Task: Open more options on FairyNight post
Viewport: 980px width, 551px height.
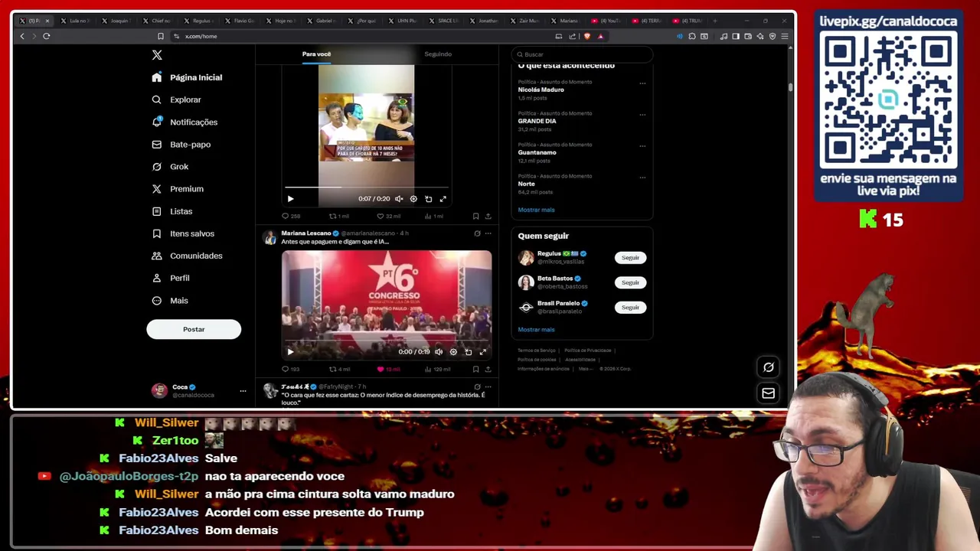Action: (488, 387)
